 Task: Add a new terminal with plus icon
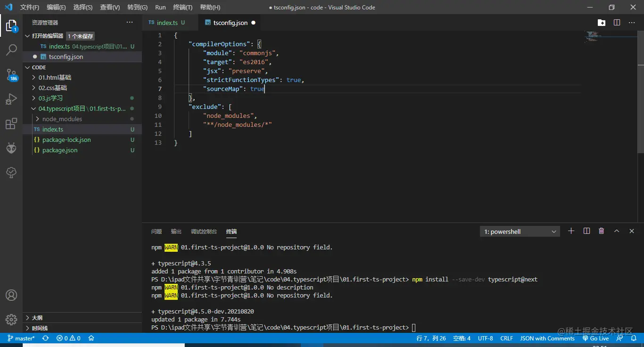tap(571, 231)
